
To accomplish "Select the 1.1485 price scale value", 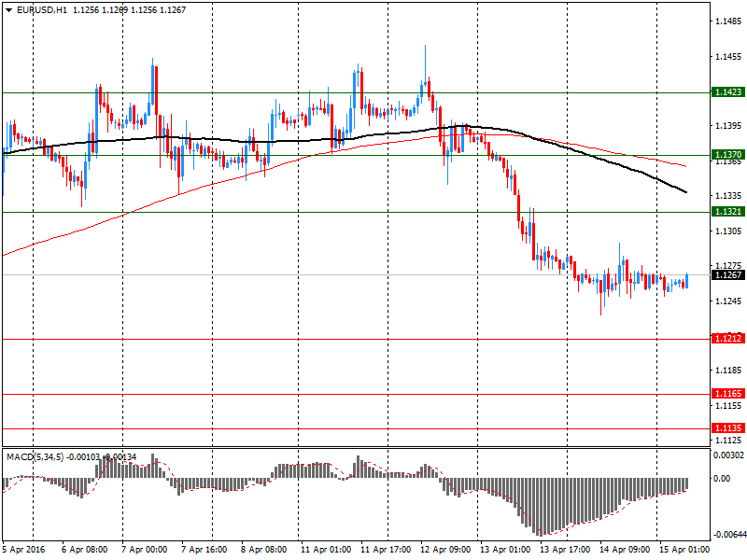I will pos(728,21).
